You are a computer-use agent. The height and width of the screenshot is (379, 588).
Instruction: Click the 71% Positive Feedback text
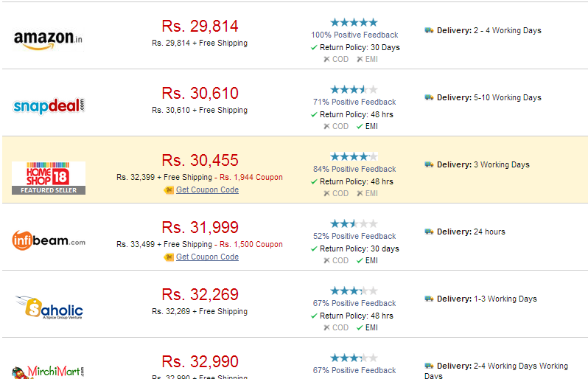pos(354,102)
